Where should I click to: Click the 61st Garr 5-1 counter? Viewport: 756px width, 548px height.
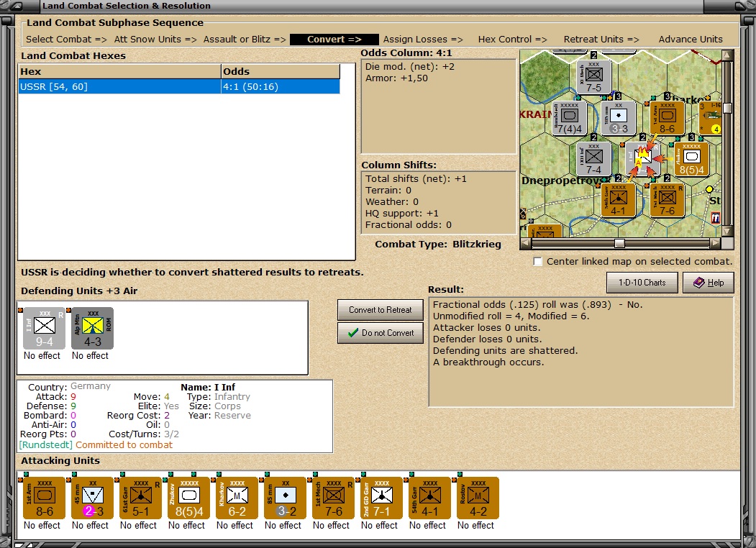click(139, 498)
